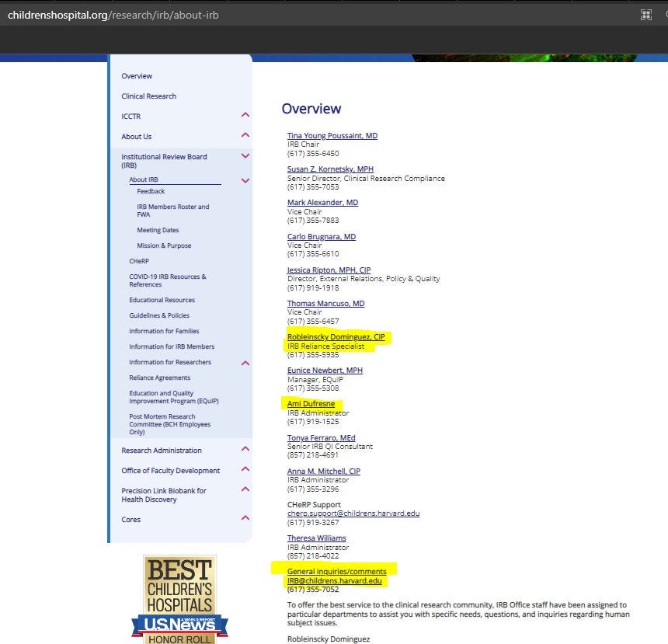This screenshot has width=668, height=644.
Task: Open Information for Researchers link
Action: tap(170, 362)
